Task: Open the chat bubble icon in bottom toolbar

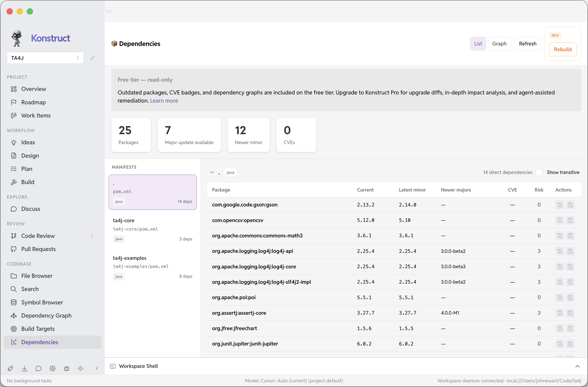Action: (x=38, y=369)
